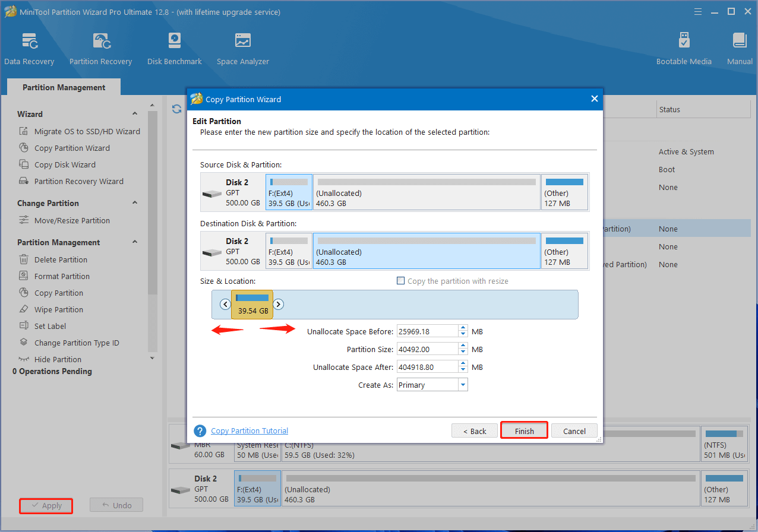Select source F:(Ext4) partition in dialog
The image size is (758, 532).
pos(289,192)
